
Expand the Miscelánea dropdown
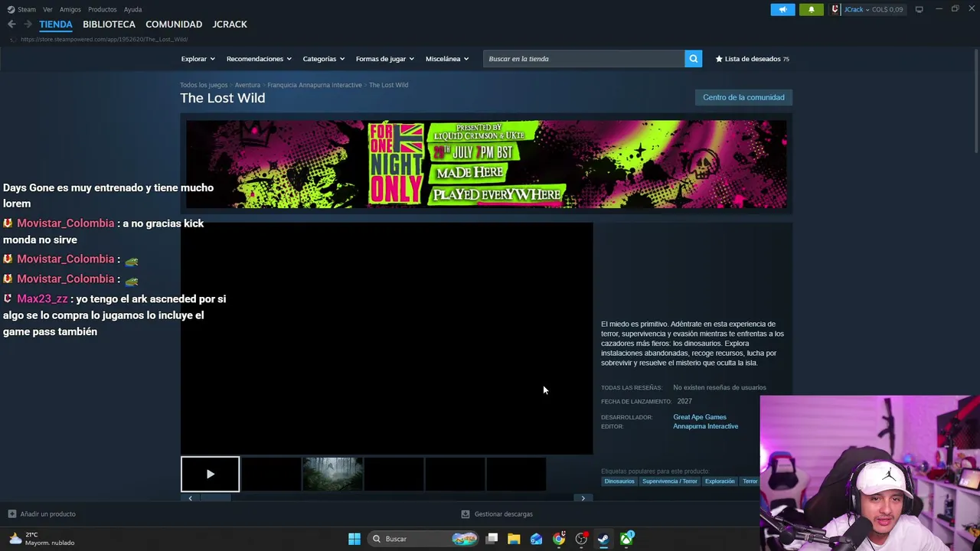point(447,59)
